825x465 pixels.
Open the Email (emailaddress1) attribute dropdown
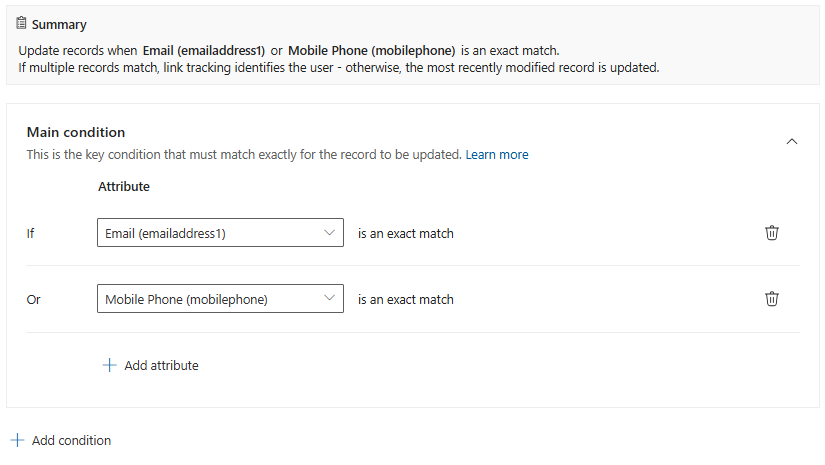[x=210, y=233]
